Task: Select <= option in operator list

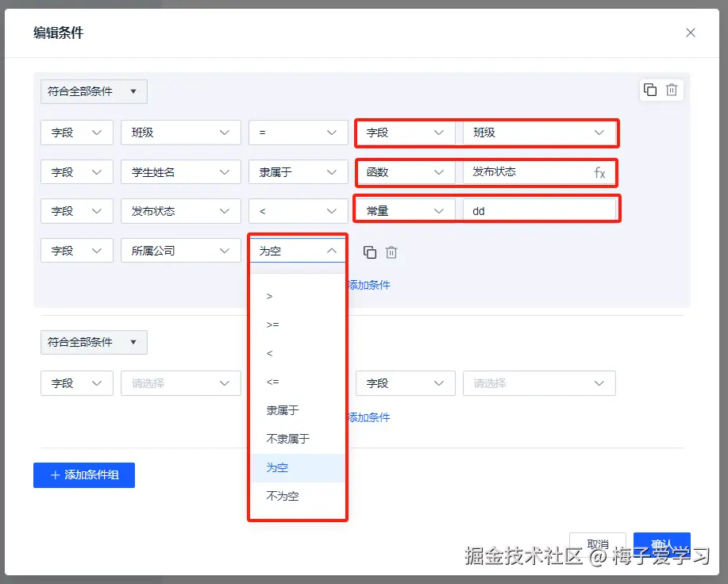Action: click(298, 382)
